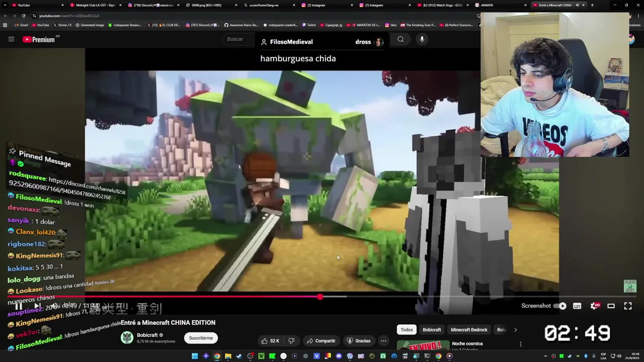The width and height of the screenshot is (644, 362).
Task: Start voice search with the microphone icon
Action: point(422,39)
